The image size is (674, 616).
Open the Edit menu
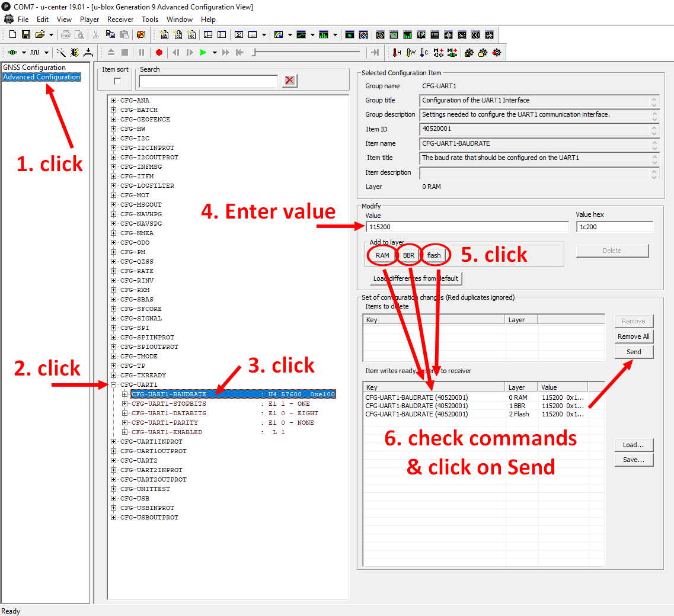tap(43, 20)
